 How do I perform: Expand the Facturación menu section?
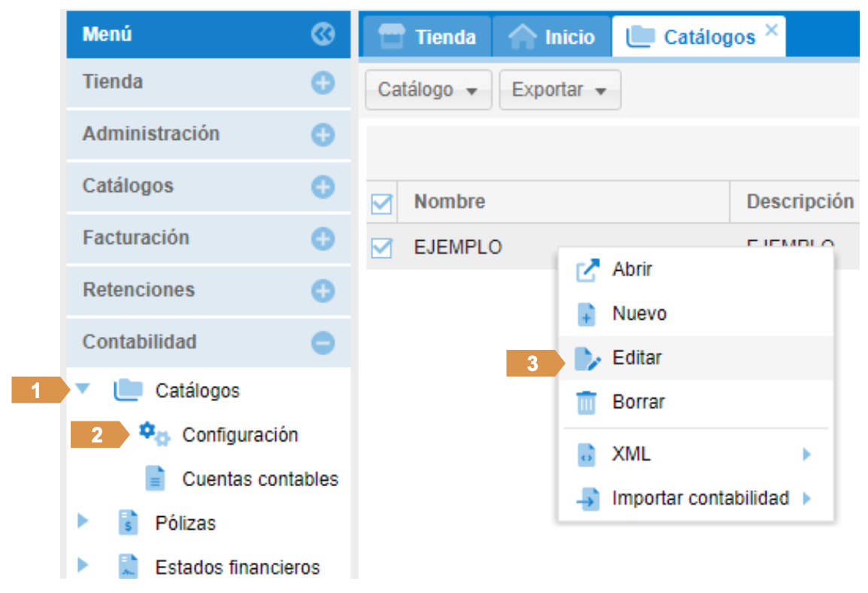point(323,239)
